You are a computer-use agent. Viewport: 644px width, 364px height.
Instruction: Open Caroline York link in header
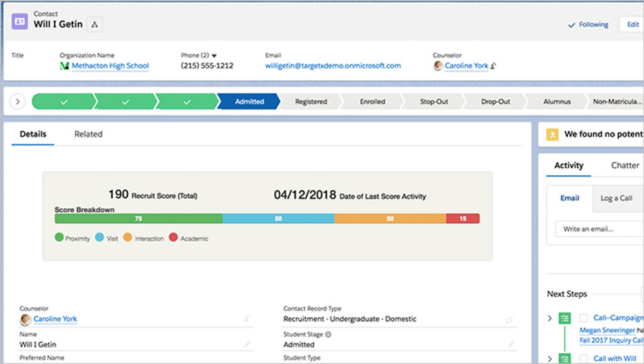tap(467, 66)
